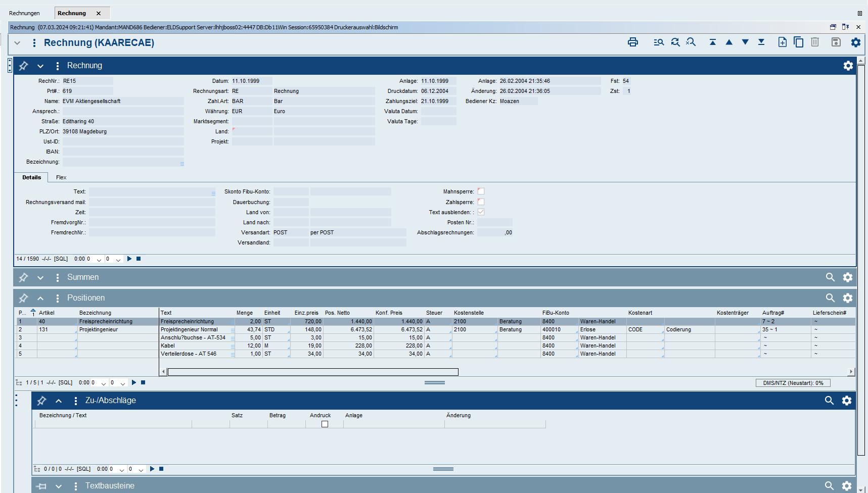Click DMS/NTZ (Neustart) 0% progress indicator
Viewport: 868px width, 493px height.
793,383
